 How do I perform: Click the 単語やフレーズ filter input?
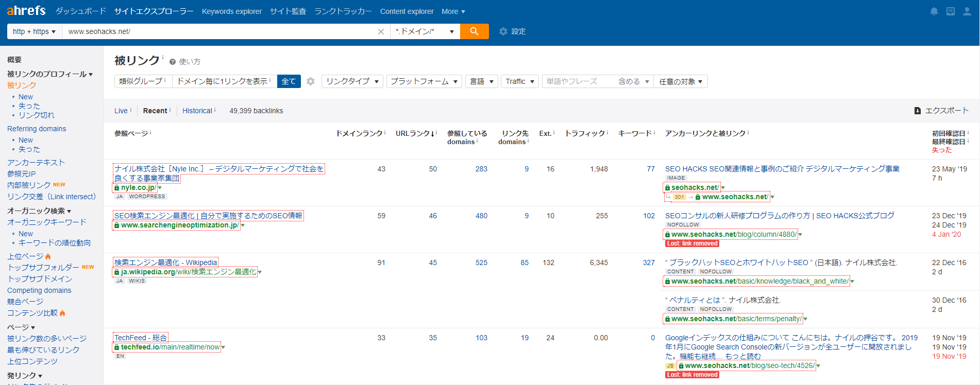coord(579,81)
